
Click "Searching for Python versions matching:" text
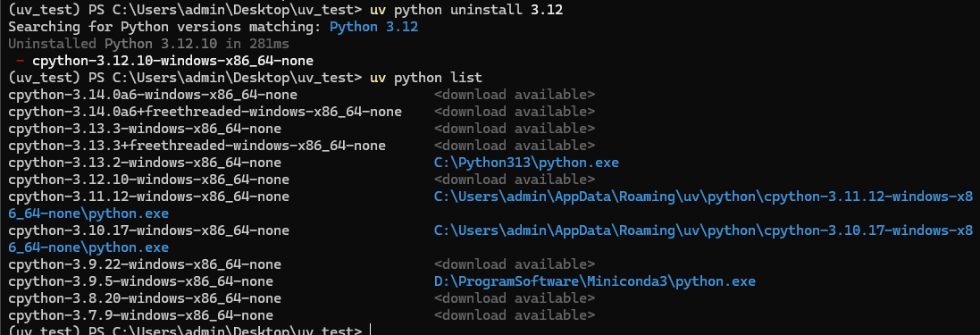click(165, 28)
